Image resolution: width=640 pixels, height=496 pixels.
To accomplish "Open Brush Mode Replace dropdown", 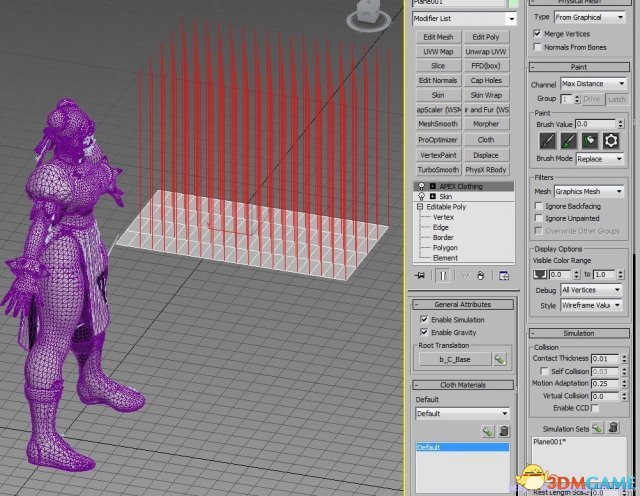I will point(600,159).
